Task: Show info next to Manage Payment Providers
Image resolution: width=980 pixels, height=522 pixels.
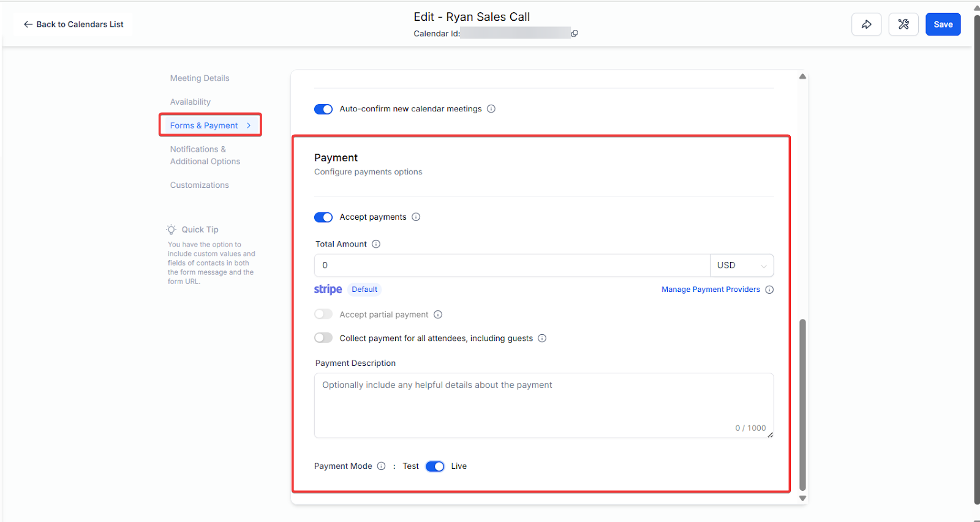Action: click(x=769, y=289)
